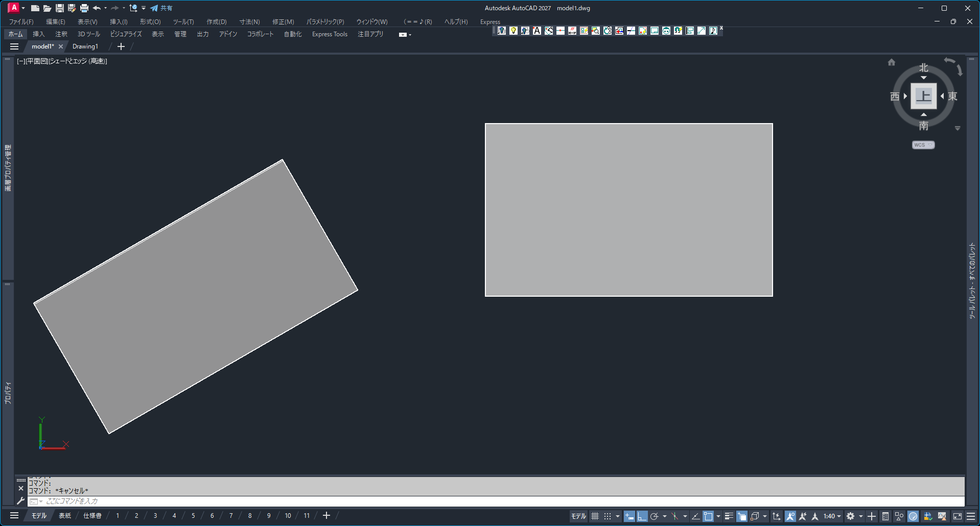
Task: Click the Clean Screen icon in status bar
Action: click(x=958, y=516)
